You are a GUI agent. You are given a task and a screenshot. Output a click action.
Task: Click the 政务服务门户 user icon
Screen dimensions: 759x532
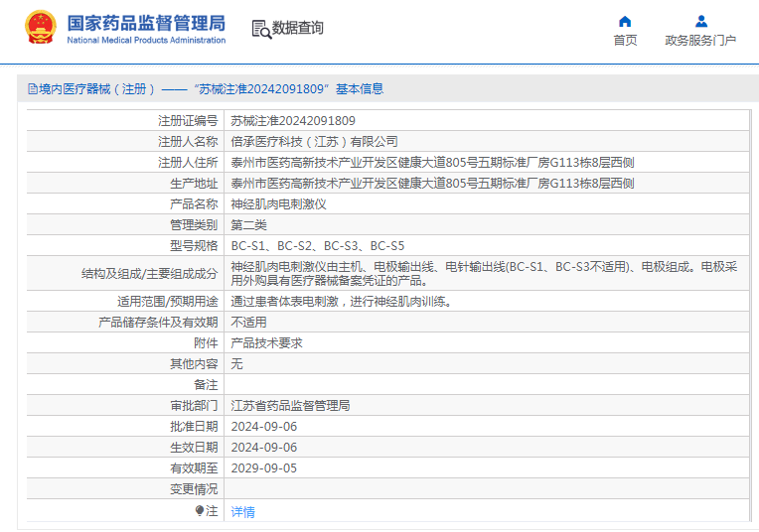point(701,21)
